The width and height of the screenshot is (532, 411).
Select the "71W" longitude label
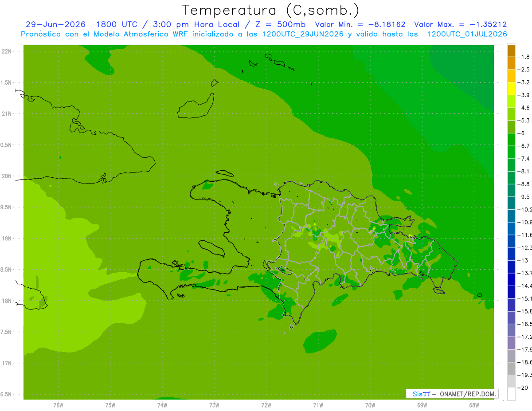[x=318, y=405]
